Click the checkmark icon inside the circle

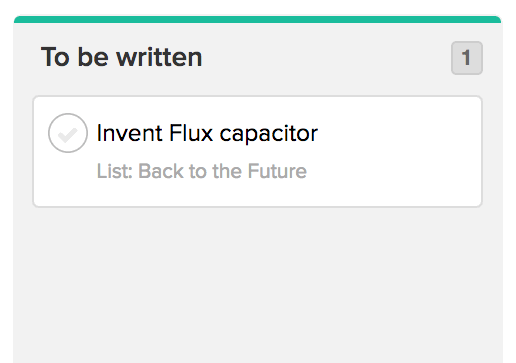tap(68, 135)
